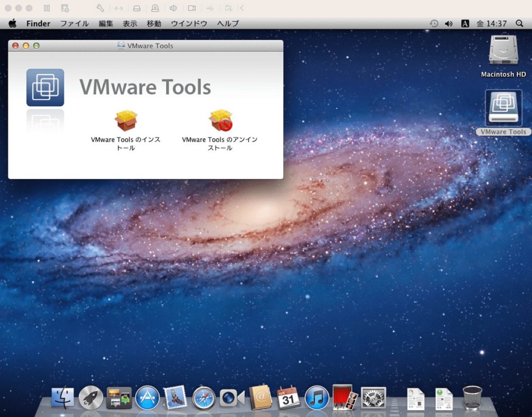The width and height of the screenshot is (532, 417).
Task: Open the Apple menu
Action: pyautogui.click(x=12, y=23)
